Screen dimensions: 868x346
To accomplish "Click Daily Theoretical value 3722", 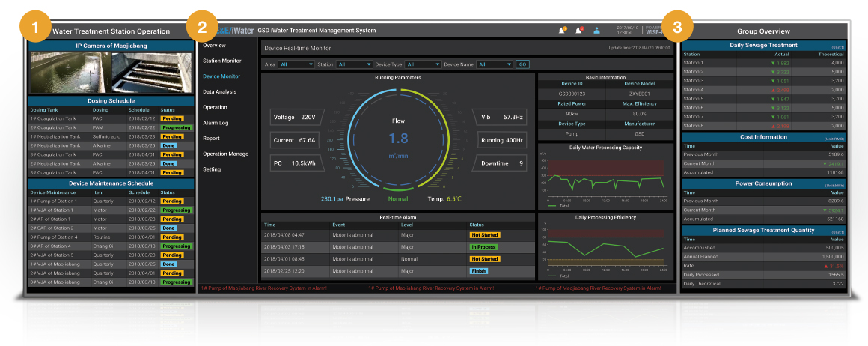I will (x=838, y=283).
